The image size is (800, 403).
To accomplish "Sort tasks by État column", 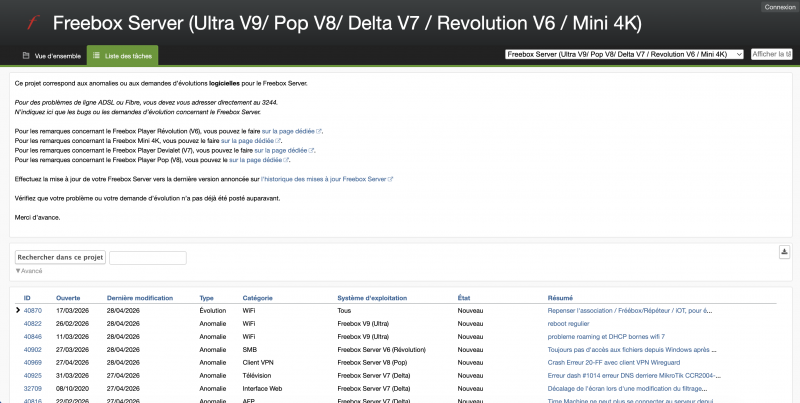I will tap(464, 298).
